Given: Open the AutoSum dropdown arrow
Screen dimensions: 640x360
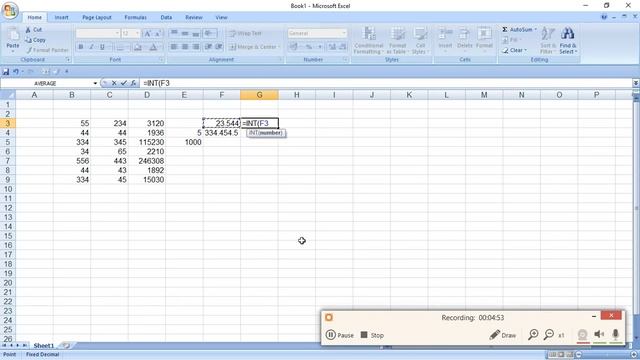Looking at the screenshot, I should (x=536, y=30).
